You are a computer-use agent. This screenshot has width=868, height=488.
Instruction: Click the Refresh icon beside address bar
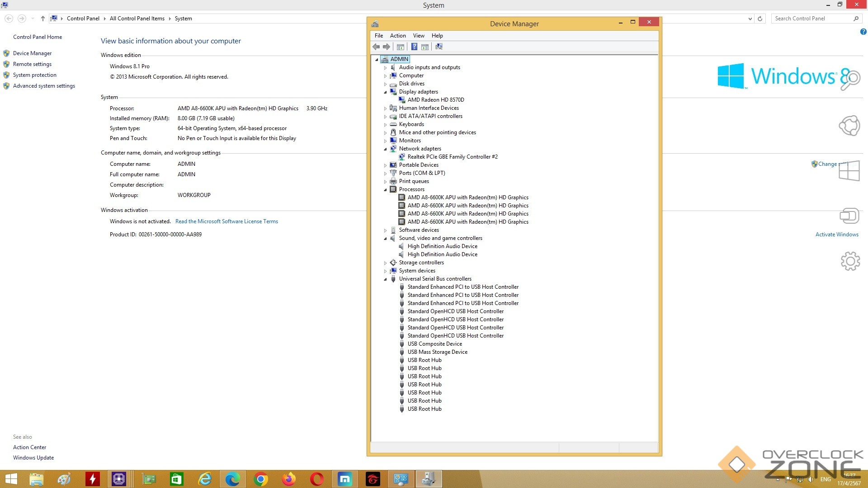[760, 19]
